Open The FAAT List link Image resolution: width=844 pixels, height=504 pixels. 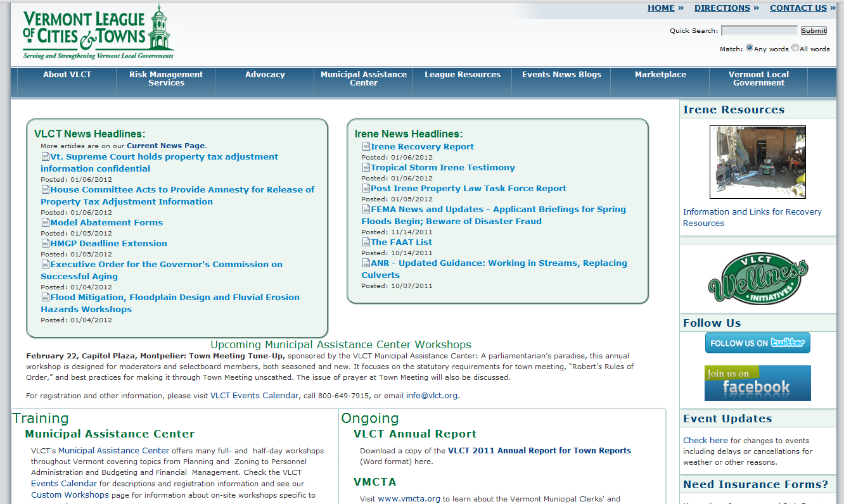pyautogui.click(x=402, y=242)
